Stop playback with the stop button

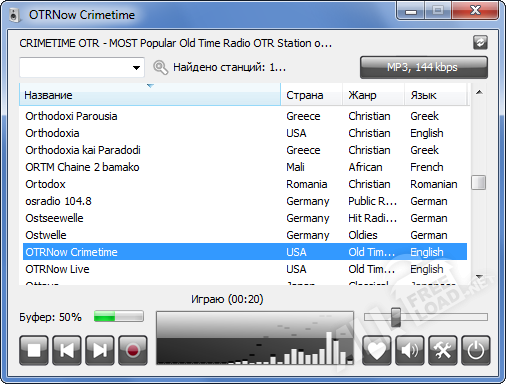point(34,350)
